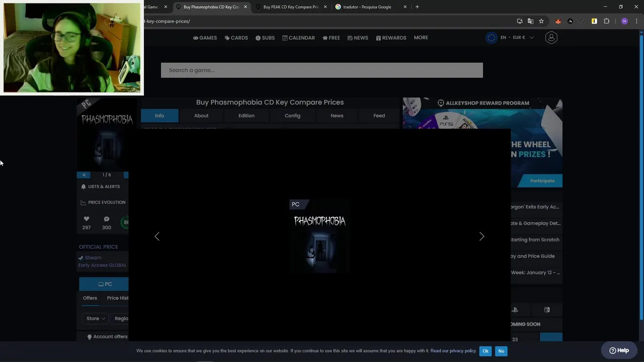The width and height of the screenshot is (644, 362).
Task: Close the Buy PEAK CD Key tab
Action: (x=325, y=7)
